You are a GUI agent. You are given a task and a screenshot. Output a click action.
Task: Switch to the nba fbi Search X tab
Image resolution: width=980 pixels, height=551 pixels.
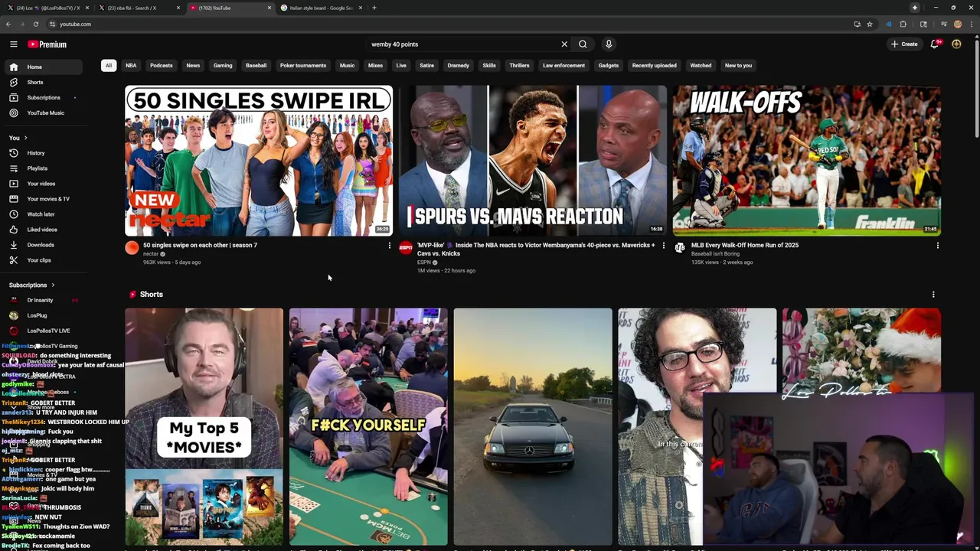click(x=138, y=8)
